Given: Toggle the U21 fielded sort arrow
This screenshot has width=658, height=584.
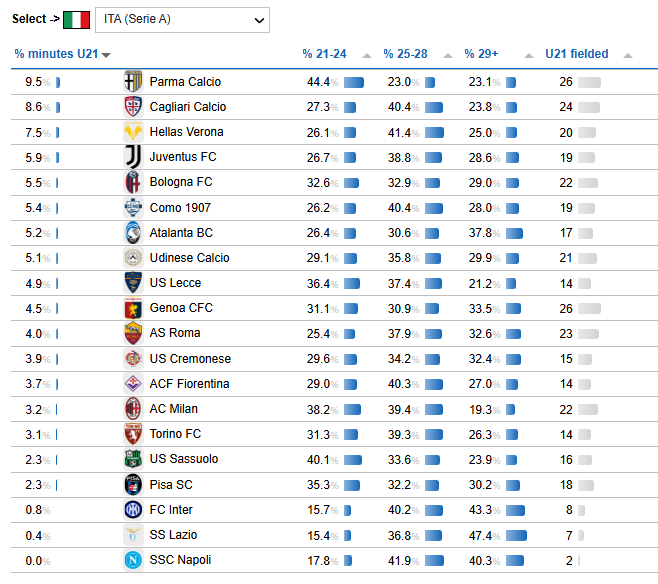Looking at the screenshot, I should 628,55.
